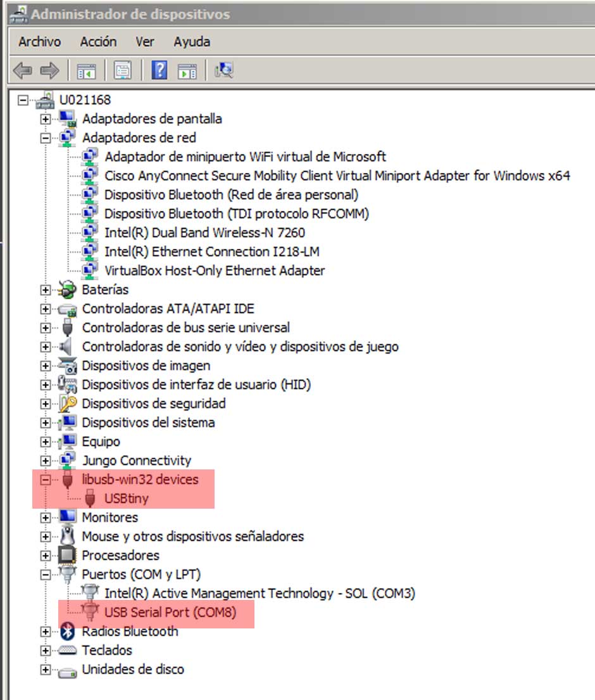
Task: Click the HID devices icon
Action: tap(67, 385)
